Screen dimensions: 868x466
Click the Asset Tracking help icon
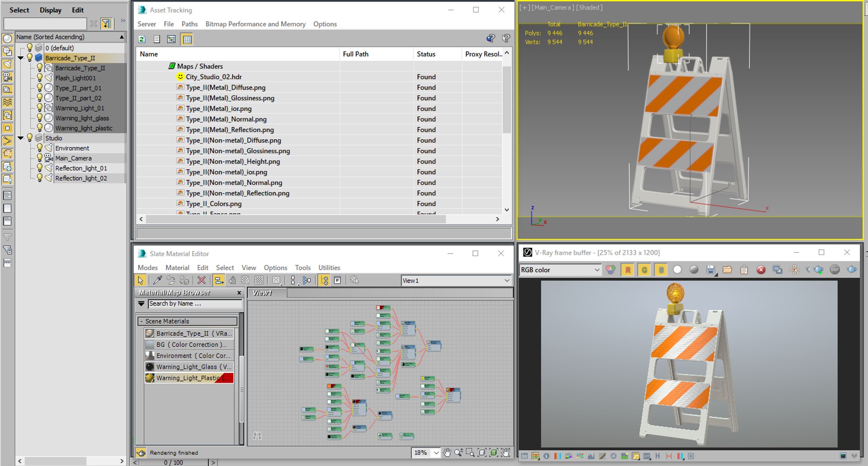[506, 38]
